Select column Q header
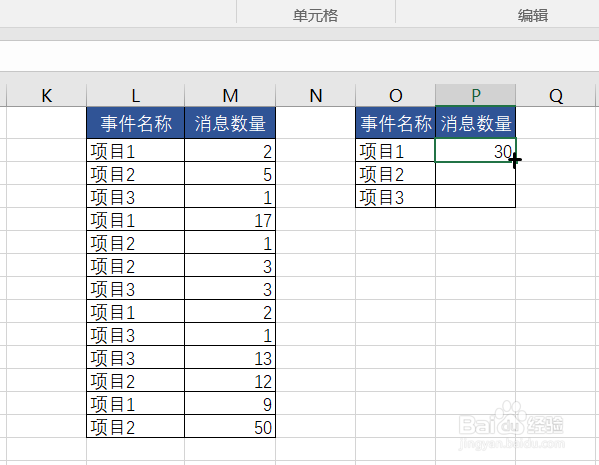The width and height of the screenshot is (599, 465). (x=556, y=96)
